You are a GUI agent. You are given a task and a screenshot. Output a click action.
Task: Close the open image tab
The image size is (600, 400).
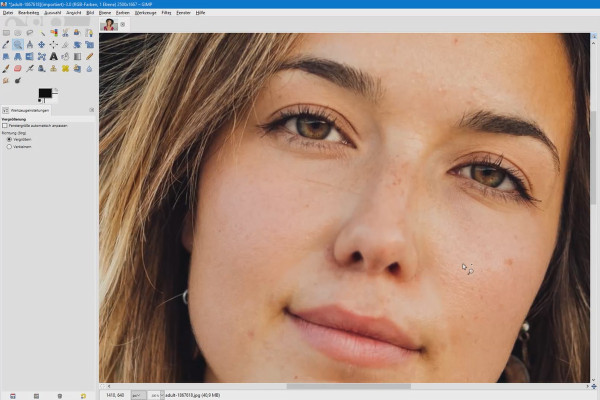click(x=123, y=24)
